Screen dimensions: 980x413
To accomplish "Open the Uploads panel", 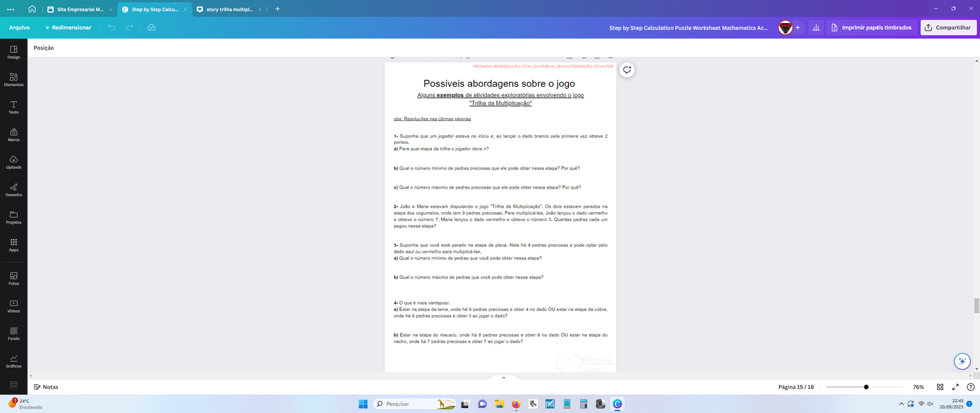I will [x=13, y=163].
